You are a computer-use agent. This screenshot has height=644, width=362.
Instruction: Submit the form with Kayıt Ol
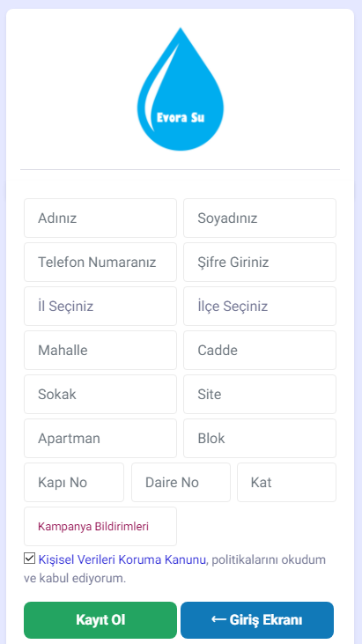coord(100,619)
